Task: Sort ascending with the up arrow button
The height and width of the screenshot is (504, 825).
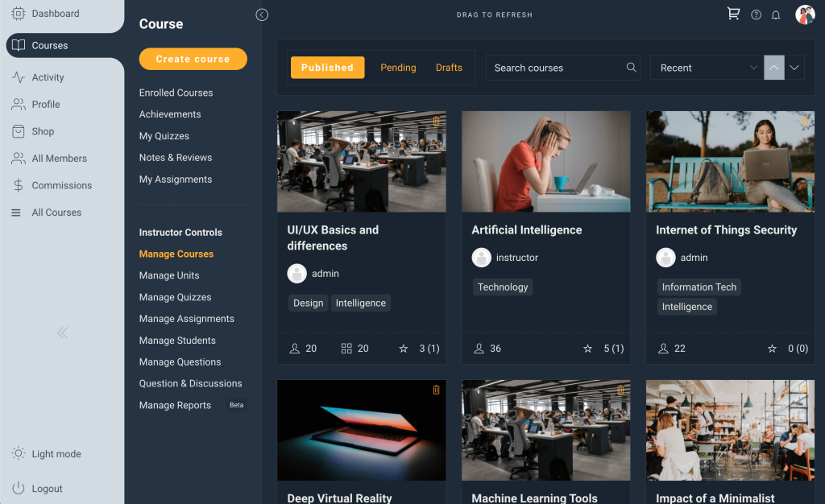Action: tap(774, 68)
